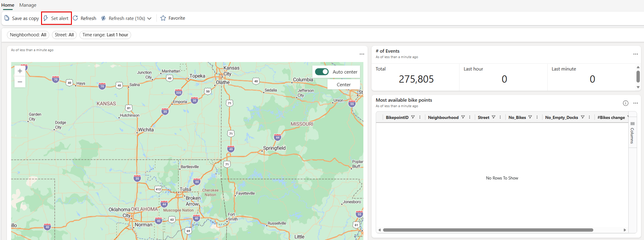The width and height of the screenshot is (644, 240).
Task: Zoom out on the map
Action: tap(20, 82)
